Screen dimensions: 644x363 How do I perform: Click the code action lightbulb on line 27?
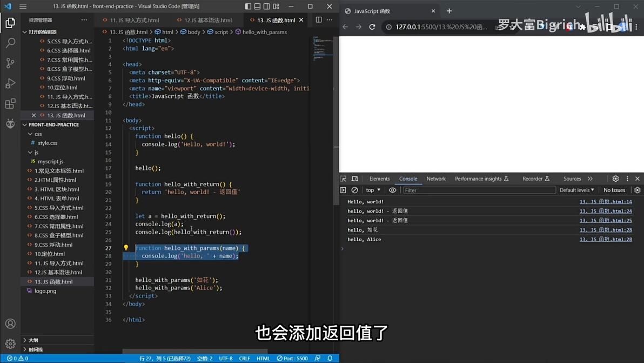126,247
